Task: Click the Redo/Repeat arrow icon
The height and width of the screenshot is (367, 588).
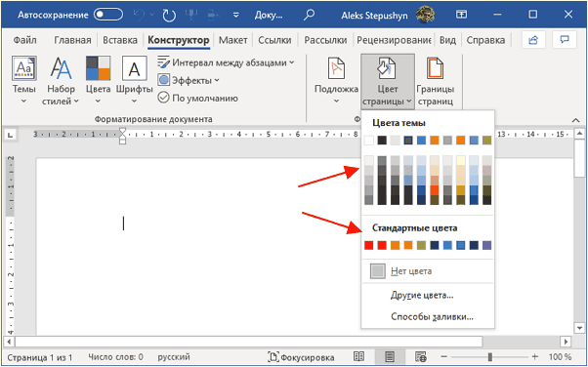Action: point(169,16)
